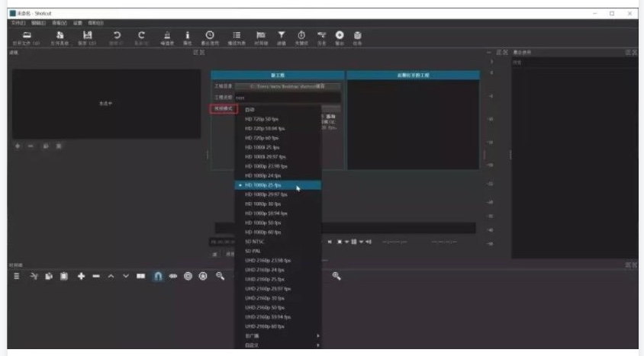Open the Filters funnel icon
This screenshot has width=644, height=356.
point(281,36)
